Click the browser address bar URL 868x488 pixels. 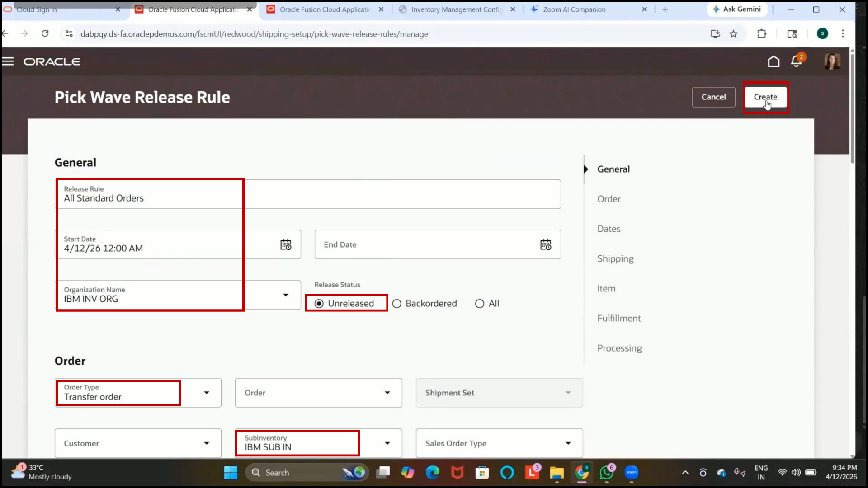tap(254, 34)
